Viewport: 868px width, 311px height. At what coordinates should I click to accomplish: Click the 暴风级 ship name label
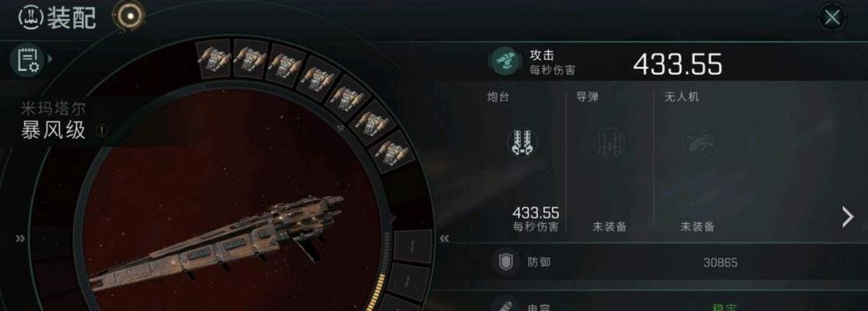tap(54, 131)
